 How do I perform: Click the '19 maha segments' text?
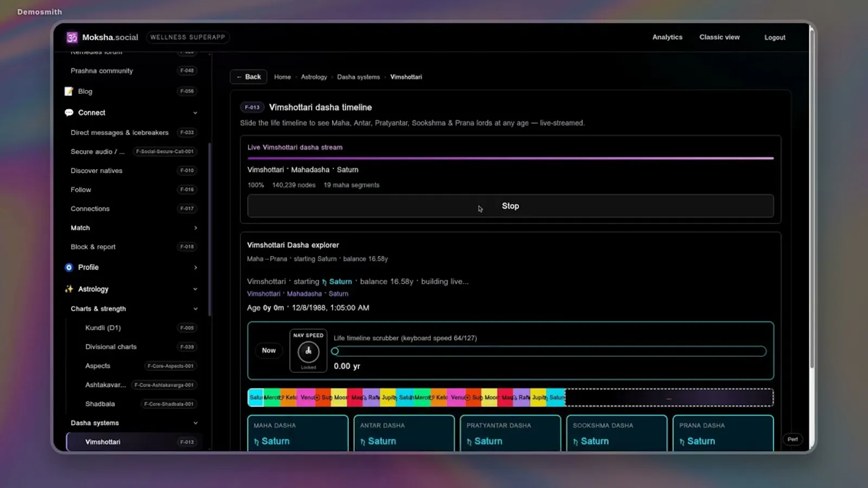pyautogui.click(x=352, y=185)
